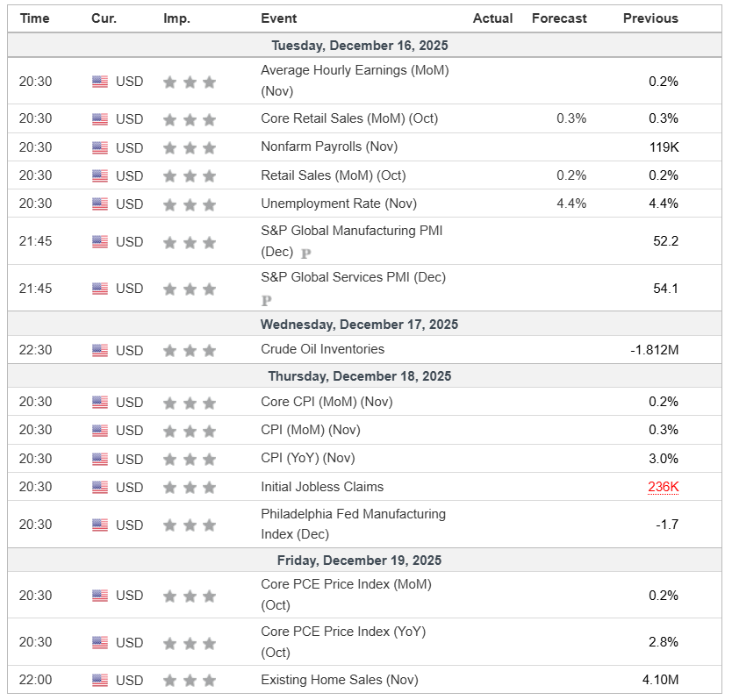Open the Retail Sales (MoM) (Oct) event
This screenshot has height=700, width=732.
click(333, 175)
